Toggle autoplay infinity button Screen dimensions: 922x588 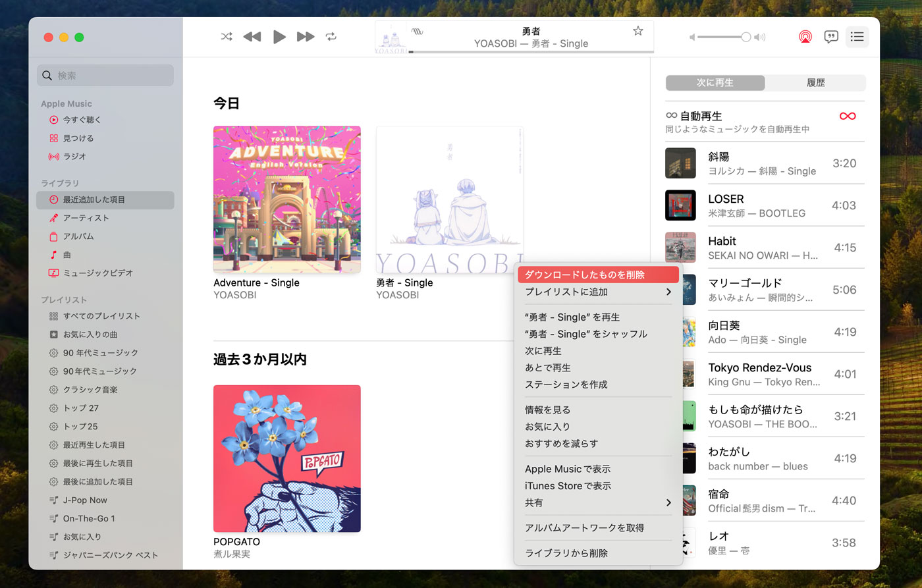click(848, 116)
